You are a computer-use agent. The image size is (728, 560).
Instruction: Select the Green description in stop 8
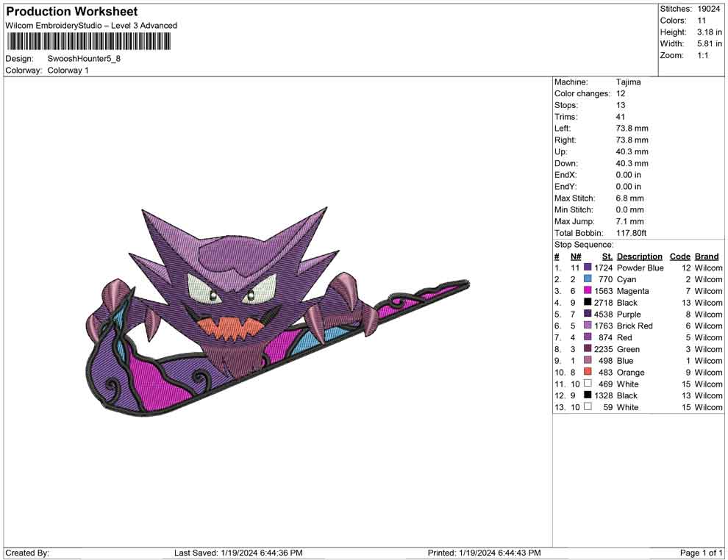pos(628,349)
